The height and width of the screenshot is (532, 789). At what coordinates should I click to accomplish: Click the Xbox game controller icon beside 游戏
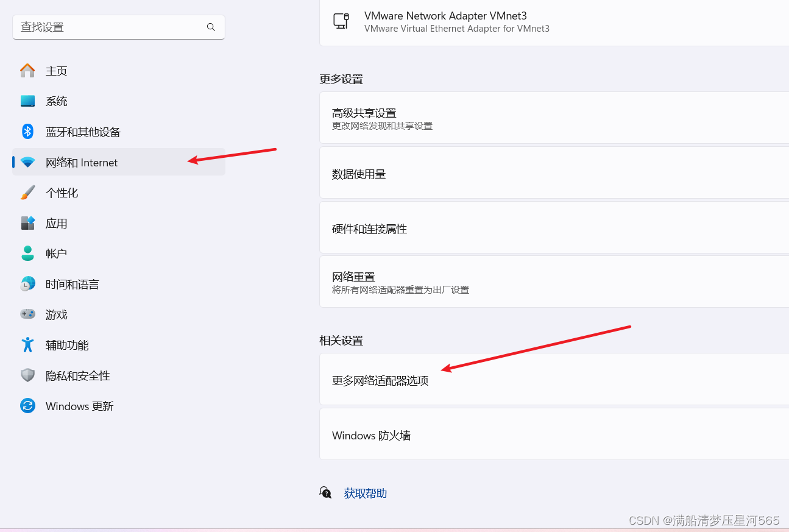click(27, 314)
